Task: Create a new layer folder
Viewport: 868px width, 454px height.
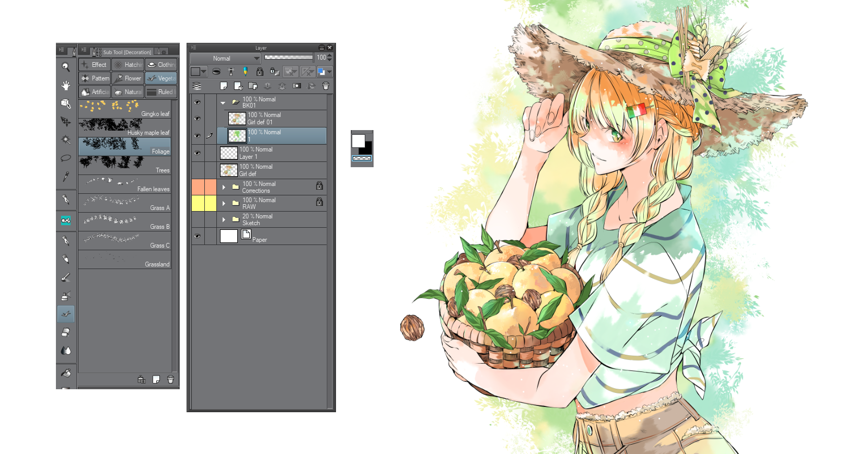Action: pos(253,86)
